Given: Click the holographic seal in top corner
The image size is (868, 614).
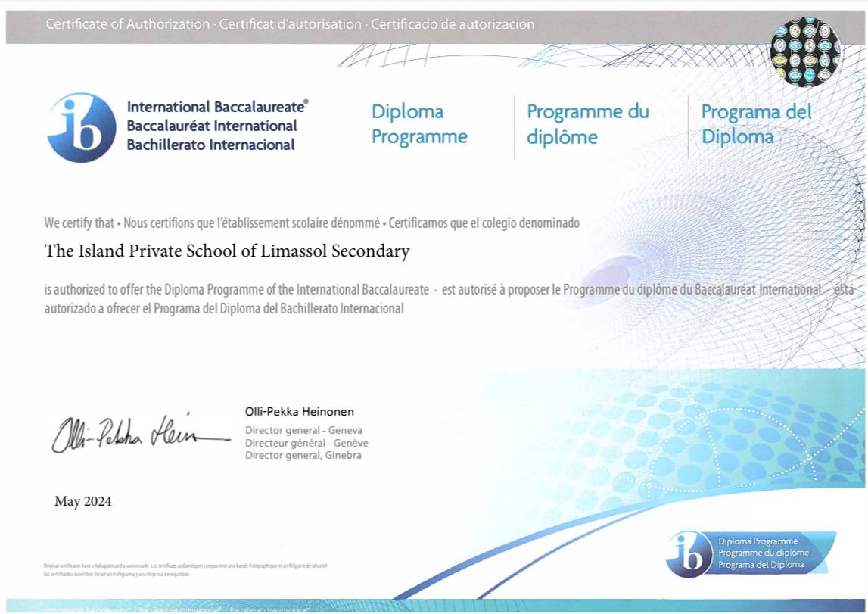Looking at the screenshot, I should point(805,51).
